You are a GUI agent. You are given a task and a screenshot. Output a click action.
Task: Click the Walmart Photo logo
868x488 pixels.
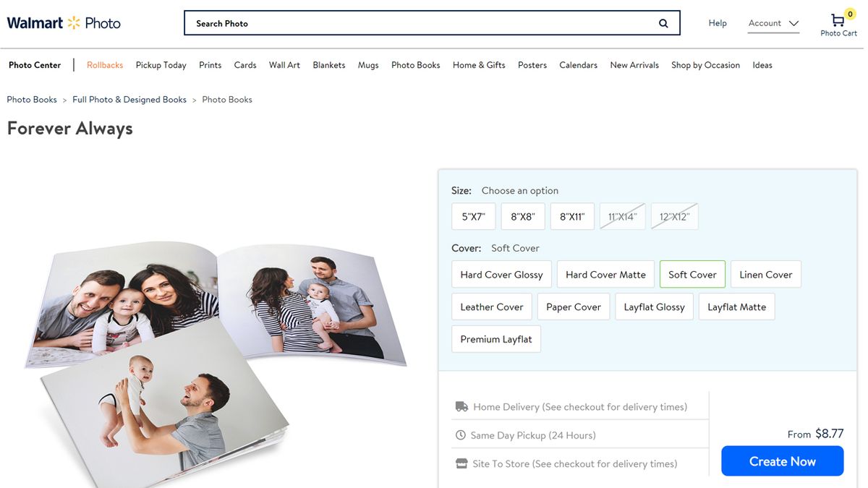63,22
